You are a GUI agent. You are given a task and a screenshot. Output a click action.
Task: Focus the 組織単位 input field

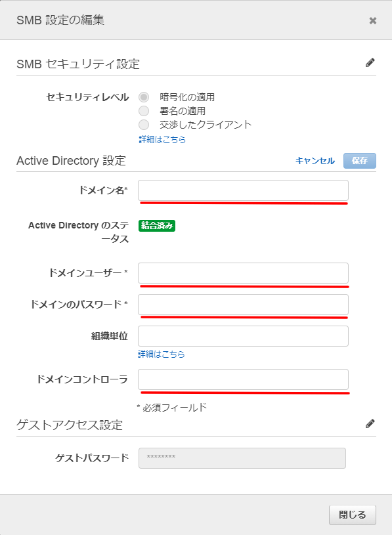coord(243,336)
